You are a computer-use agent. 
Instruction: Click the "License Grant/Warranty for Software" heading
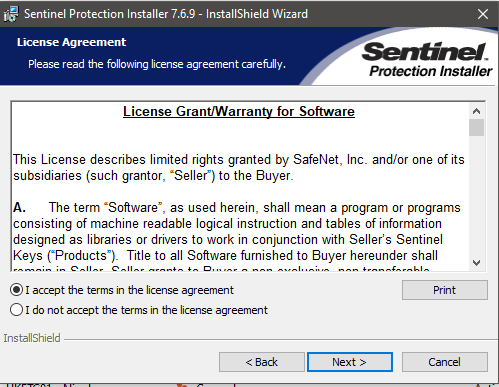[239, 112]
